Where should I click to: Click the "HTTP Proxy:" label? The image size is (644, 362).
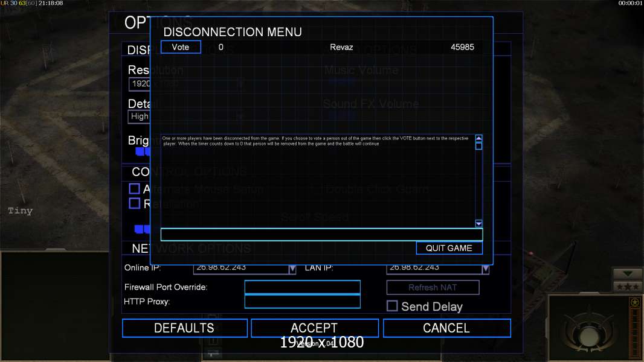pos(147,302)
